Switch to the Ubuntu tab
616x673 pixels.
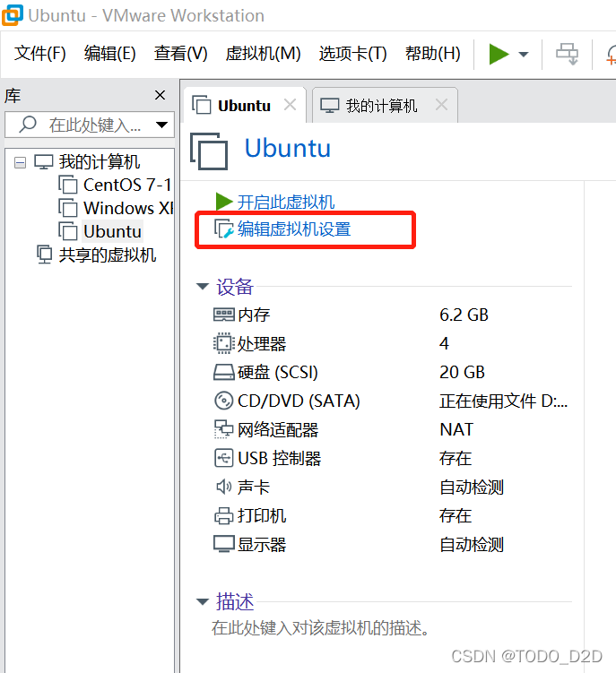coord(245,106)
